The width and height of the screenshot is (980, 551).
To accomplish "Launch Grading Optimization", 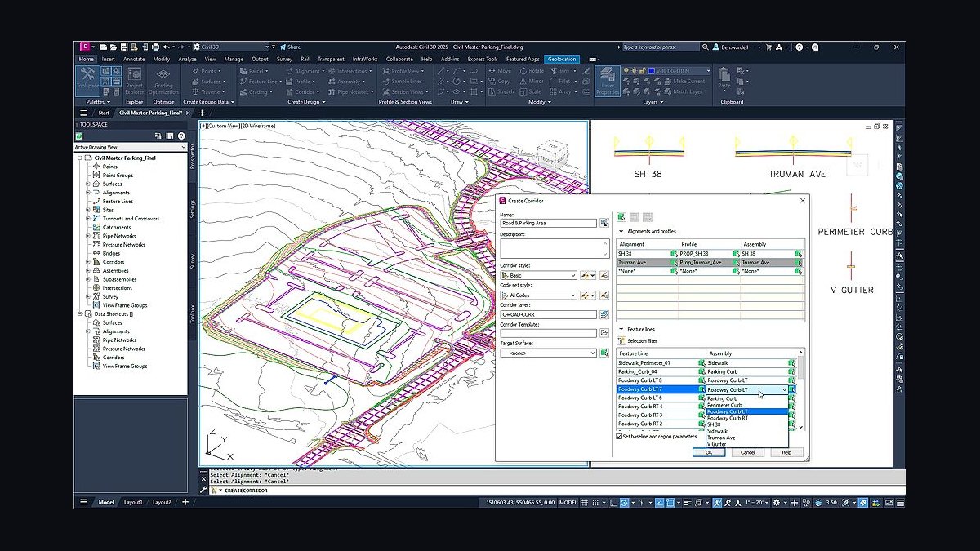I will click(163, 81).
